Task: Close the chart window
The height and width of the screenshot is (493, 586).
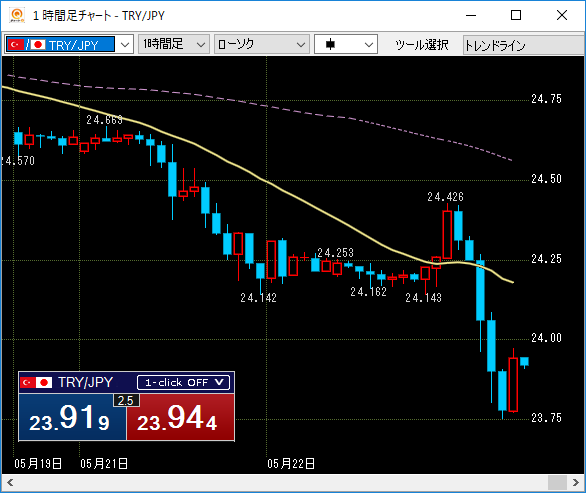Action: click(x=562, y=15)
